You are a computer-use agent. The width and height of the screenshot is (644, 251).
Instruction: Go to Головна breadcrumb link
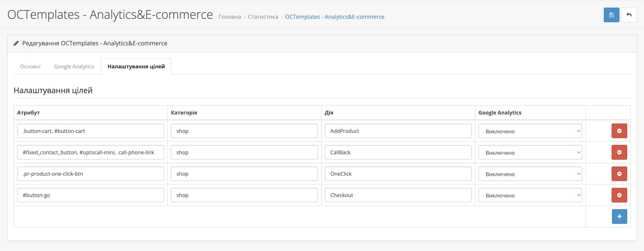(229, 17)
